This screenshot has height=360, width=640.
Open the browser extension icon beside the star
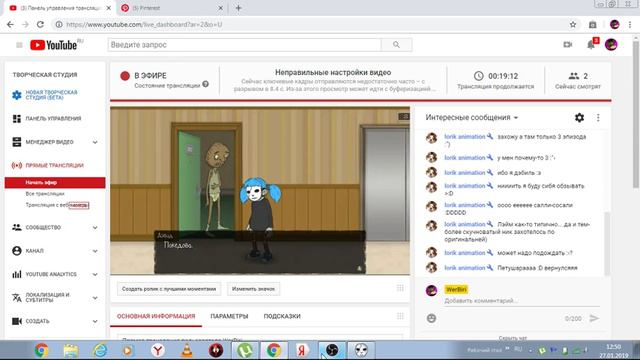coord(593,24)
